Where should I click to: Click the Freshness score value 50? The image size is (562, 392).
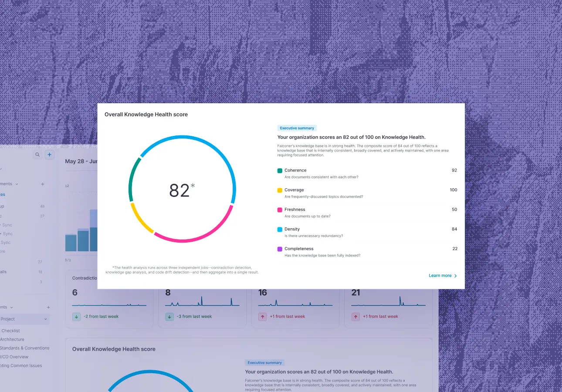tap(454, 210)
